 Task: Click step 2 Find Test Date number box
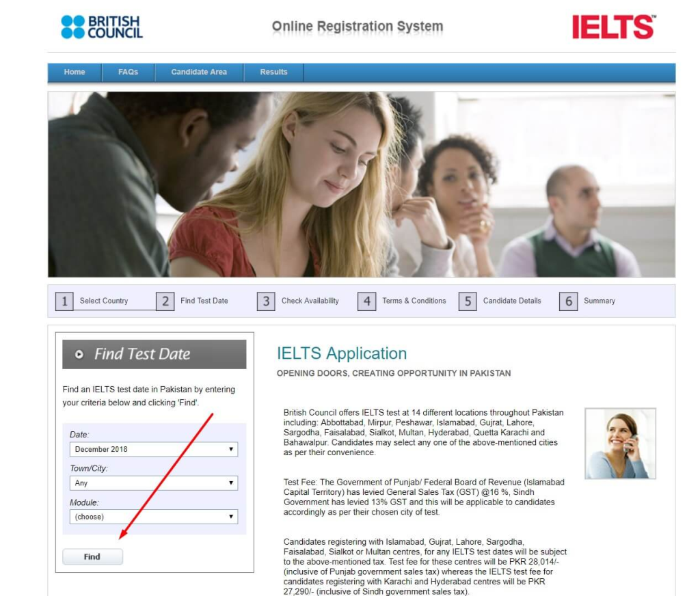pos(165,301)
